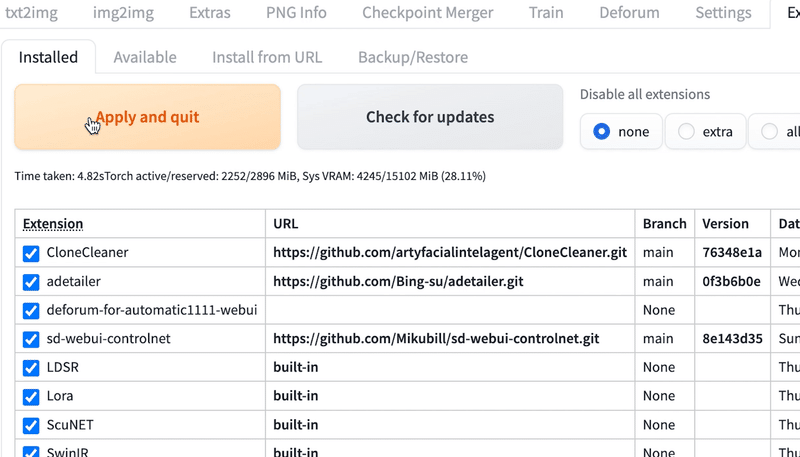
Task: Click the Extension column header
Action: 53,224
